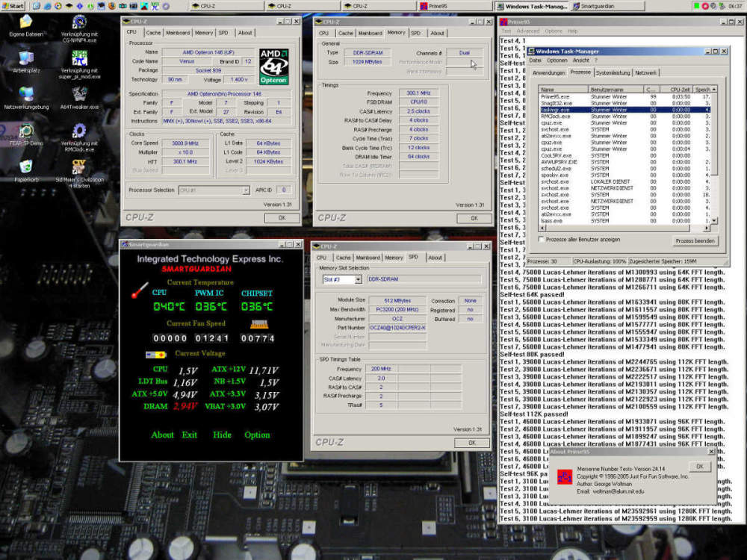This screenshot has width=747, height=560.
Task: Switch to SPD tab in CPU-Z Memory window
Action: click(416, 34)
